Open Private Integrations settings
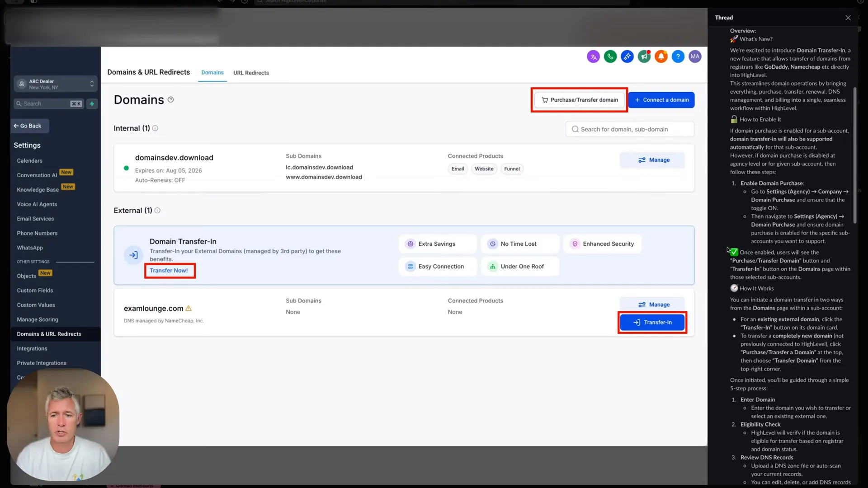 (x=42, y=363)
